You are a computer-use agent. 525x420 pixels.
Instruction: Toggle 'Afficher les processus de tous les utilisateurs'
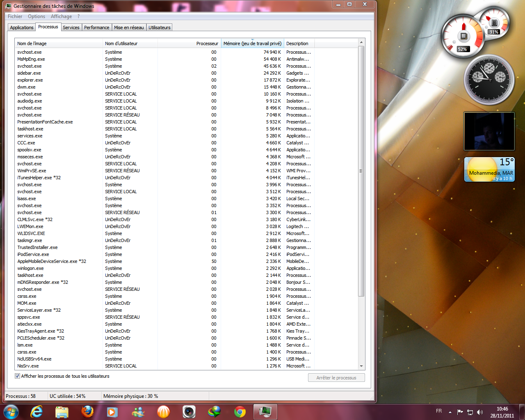pyautogui.click(x=17, y=376)
